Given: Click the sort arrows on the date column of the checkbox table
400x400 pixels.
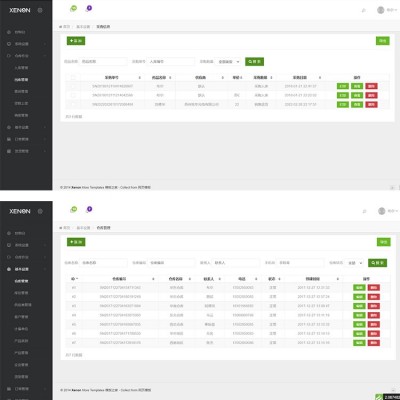Looking at the screenshot, I should [x=320, y=78].
